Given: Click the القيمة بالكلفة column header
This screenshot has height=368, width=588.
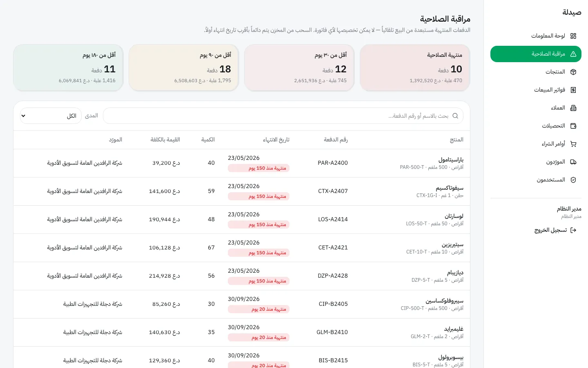Looking at the screenshot, I should (165, 140).
